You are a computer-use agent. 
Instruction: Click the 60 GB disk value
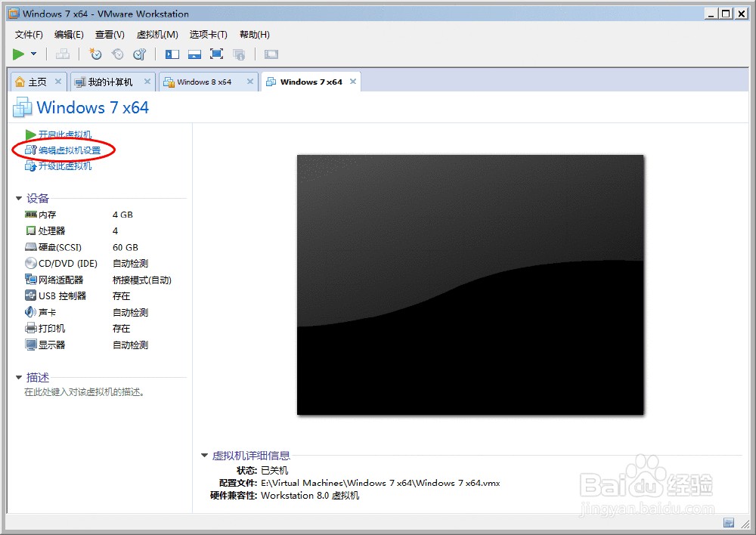point(125,247)
